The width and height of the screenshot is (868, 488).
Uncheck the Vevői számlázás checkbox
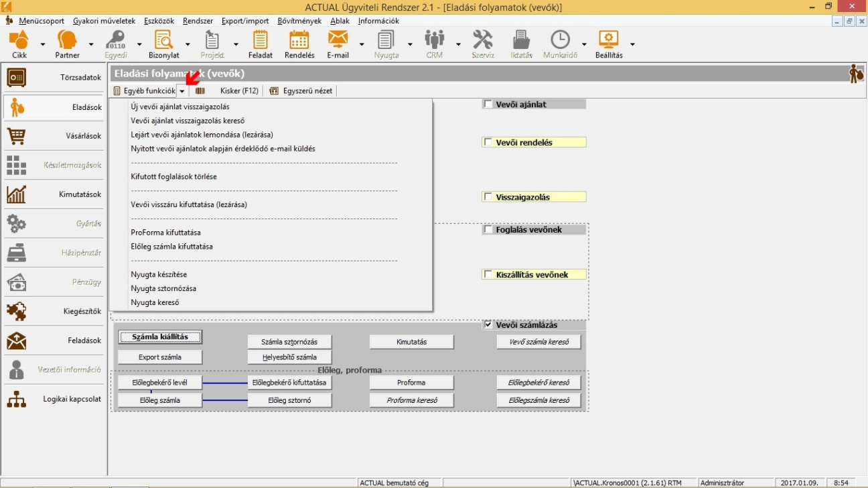(488, 324)
